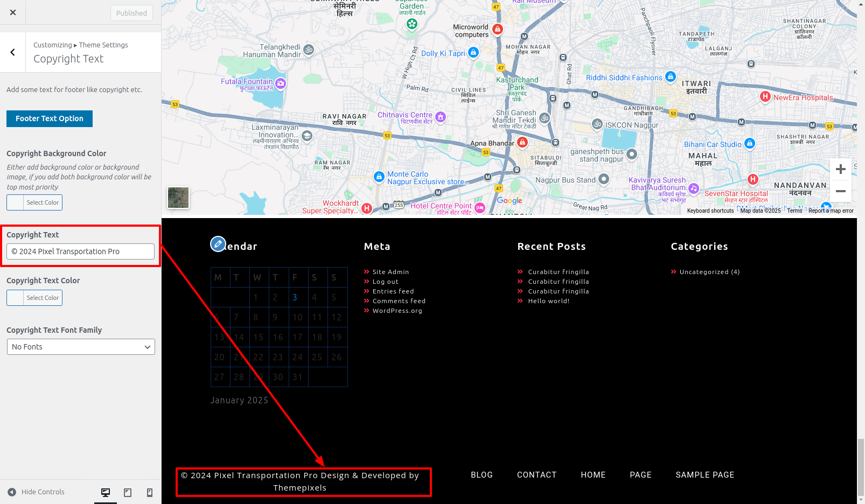
Task: Click the Google logo on map
Action: tap(510, 200)
